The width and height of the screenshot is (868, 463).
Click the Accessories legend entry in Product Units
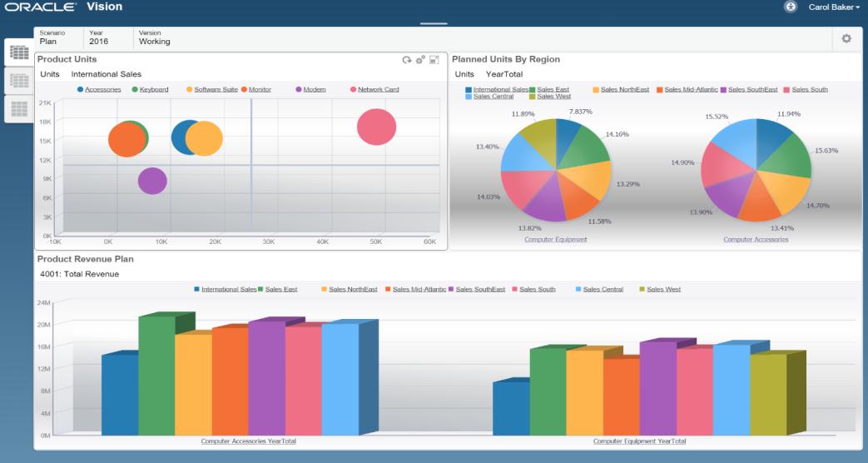pyautogui.click(x=103, y=89)
